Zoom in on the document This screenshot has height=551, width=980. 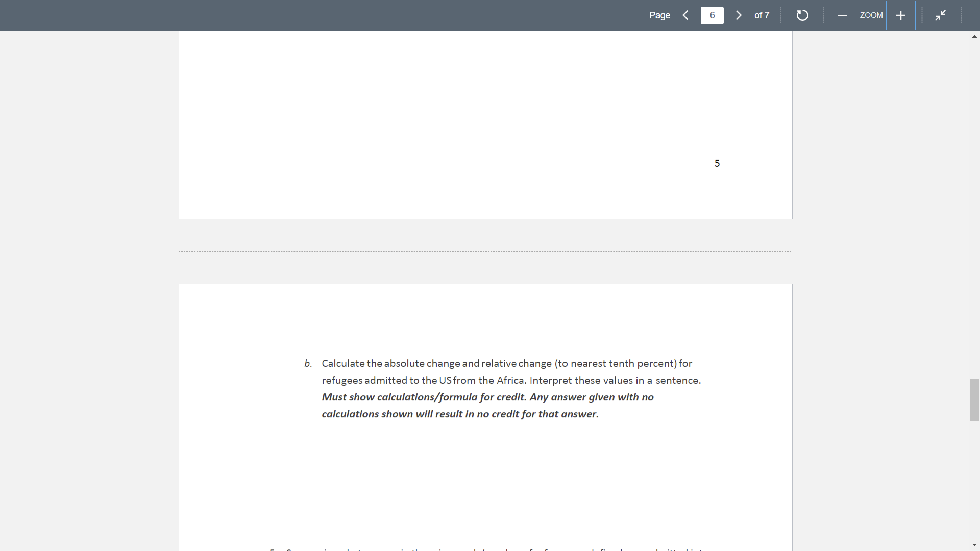click(900, 15)
